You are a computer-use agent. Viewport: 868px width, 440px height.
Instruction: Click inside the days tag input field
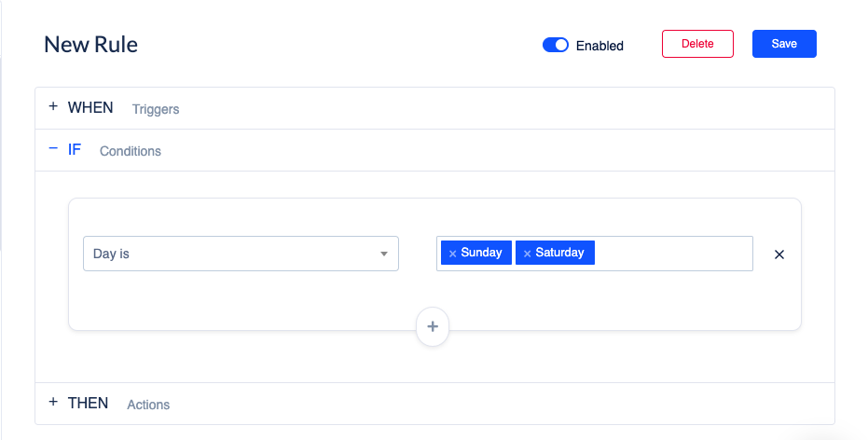tap(672, 254)
